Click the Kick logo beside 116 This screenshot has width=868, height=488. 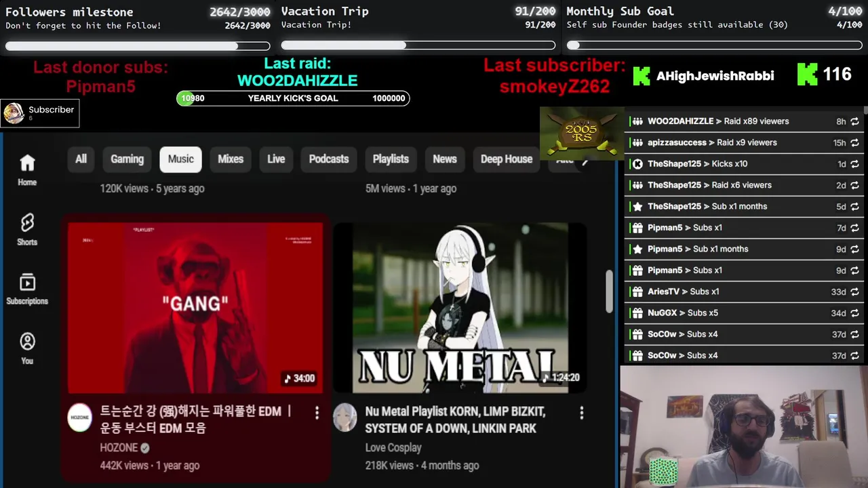click(807, 74)
